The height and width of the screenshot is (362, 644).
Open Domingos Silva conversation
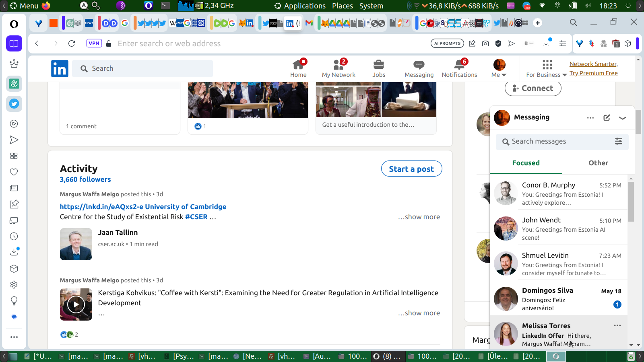[559, 298]
